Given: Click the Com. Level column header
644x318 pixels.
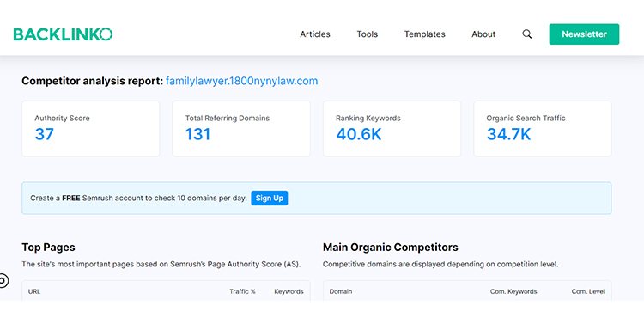Looking at the screenshot, I should coord(588,291).
